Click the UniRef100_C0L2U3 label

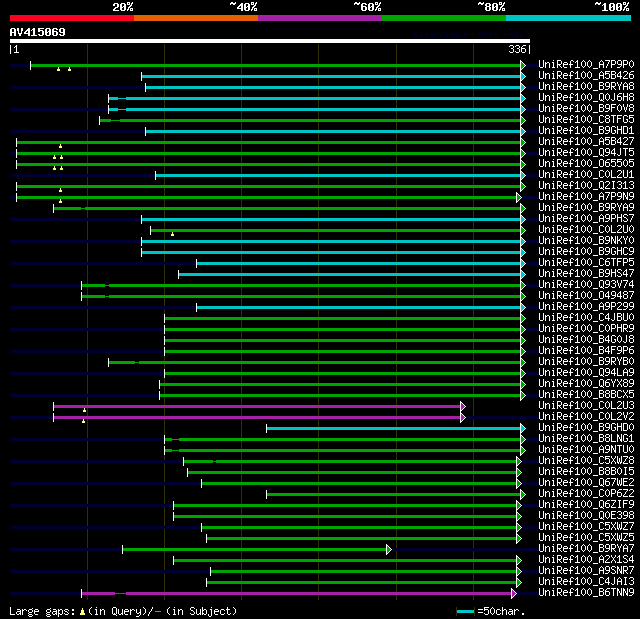586,406
